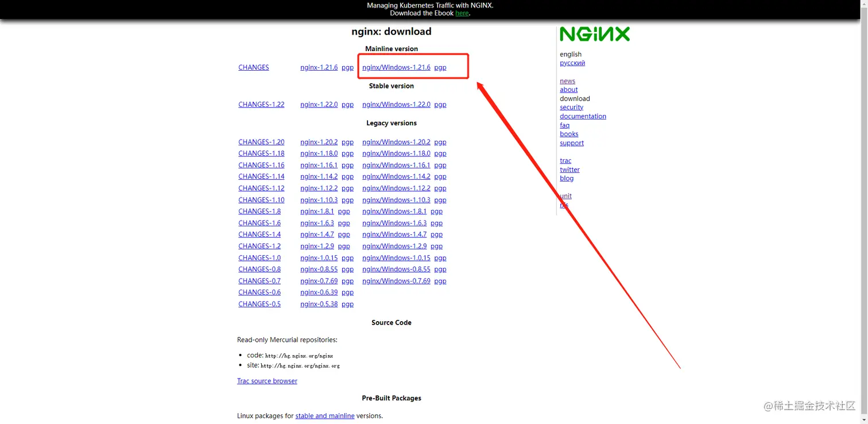Click the site repository URL hg.nginx.org/nginx.org
The width and height of the screenshot is (868, 424).
tap(300, 366)
